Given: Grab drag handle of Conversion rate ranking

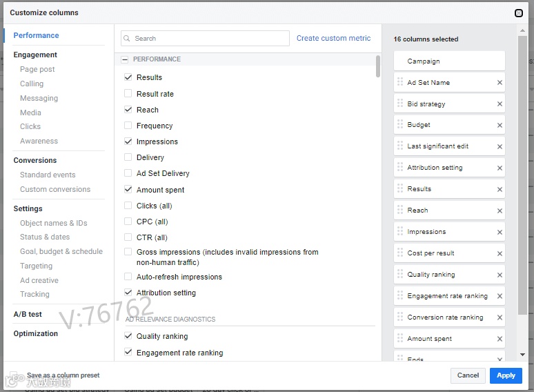Looking at the screenshot, I should 400,317.
